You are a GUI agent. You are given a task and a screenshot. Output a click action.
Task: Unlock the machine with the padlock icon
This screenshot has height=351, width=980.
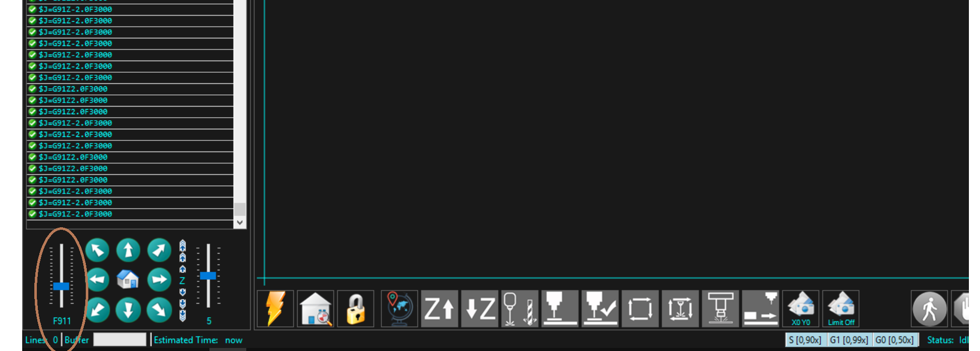point(356,309)
